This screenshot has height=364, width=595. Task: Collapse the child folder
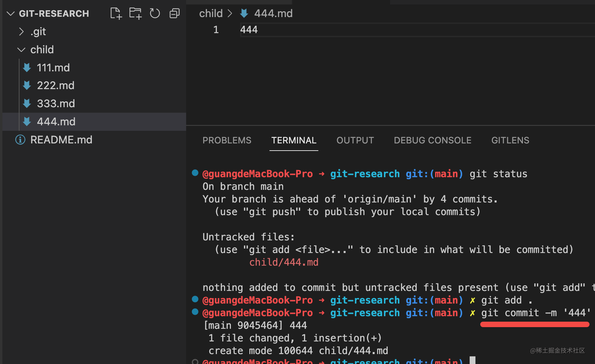pos(21,50)
